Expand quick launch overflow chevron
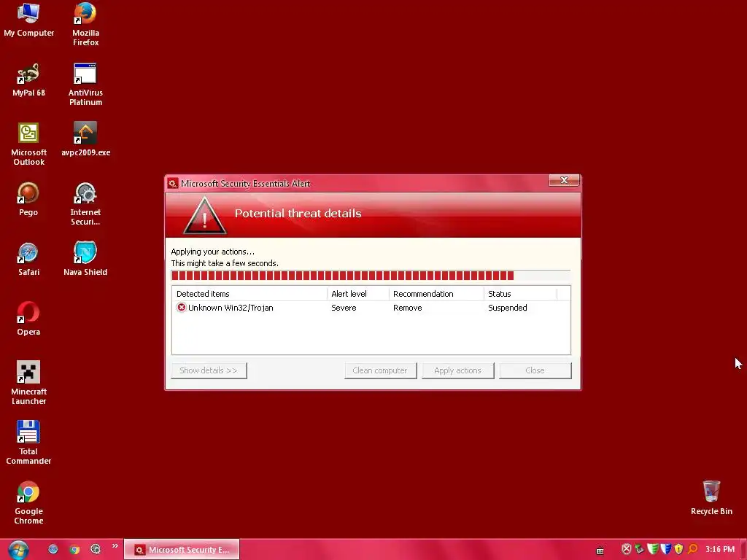747x560 pixels. (x=115, y=545)
